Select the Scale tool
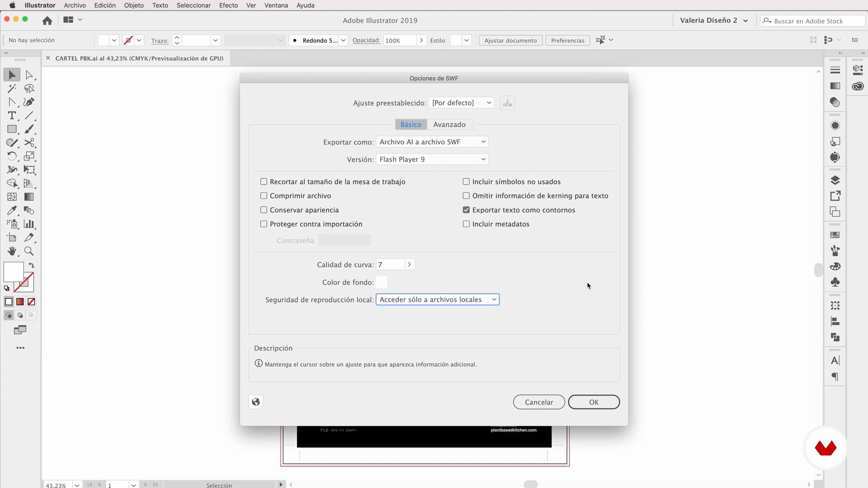Viewport: 868px width, 488px height. [29, 156]
